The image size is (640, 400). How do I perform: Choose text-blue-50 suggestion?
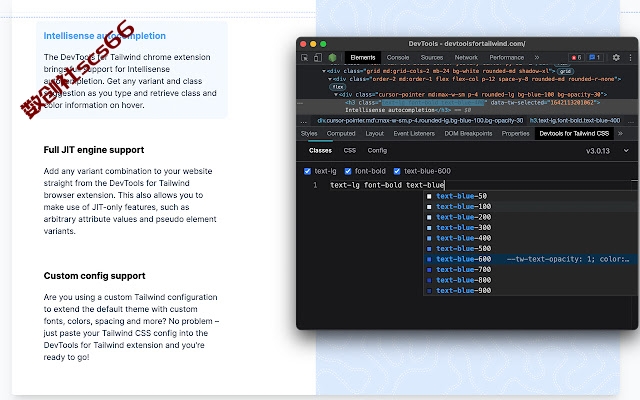click(x=530, y=196)
